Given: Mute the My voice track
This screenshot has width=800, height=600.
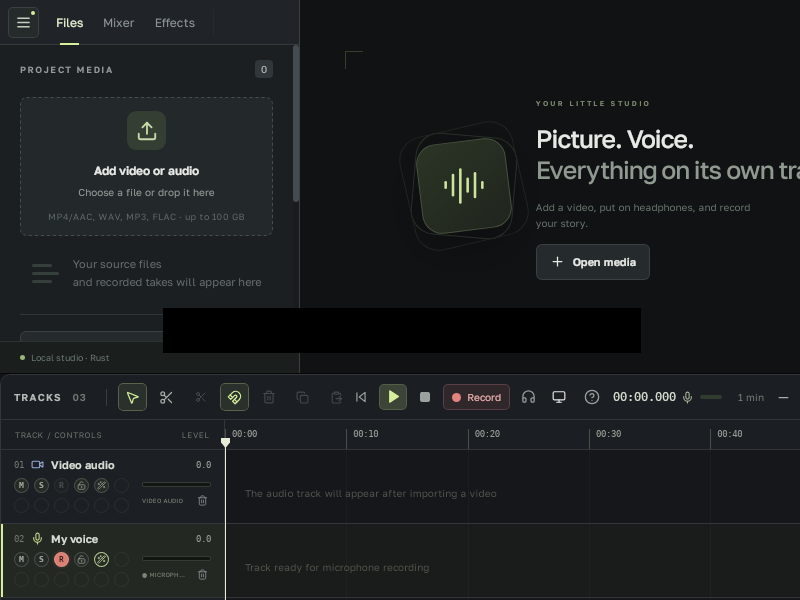Looking at the screenshot, I should point(21,560).
